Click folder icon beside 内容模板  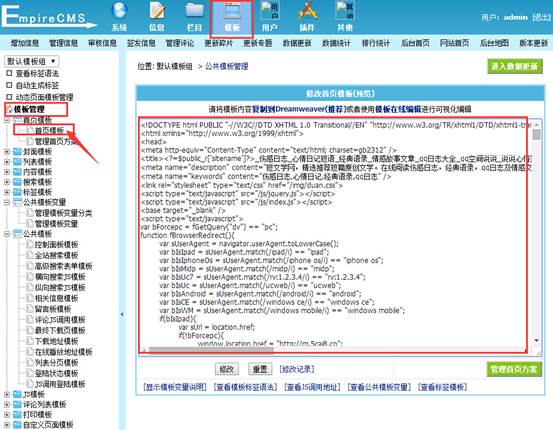[x=17, y=172]
